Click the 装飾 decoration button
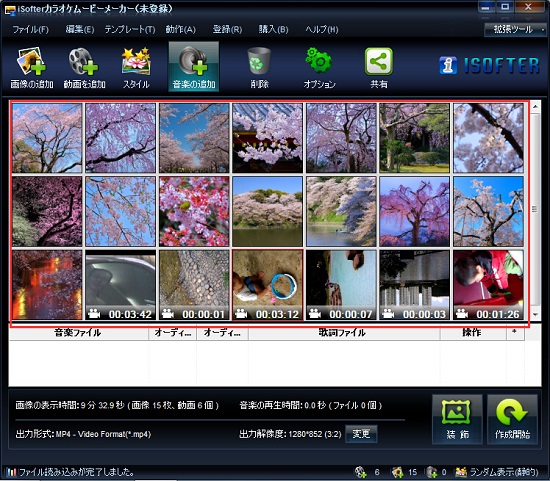 (x=457, y=419)
